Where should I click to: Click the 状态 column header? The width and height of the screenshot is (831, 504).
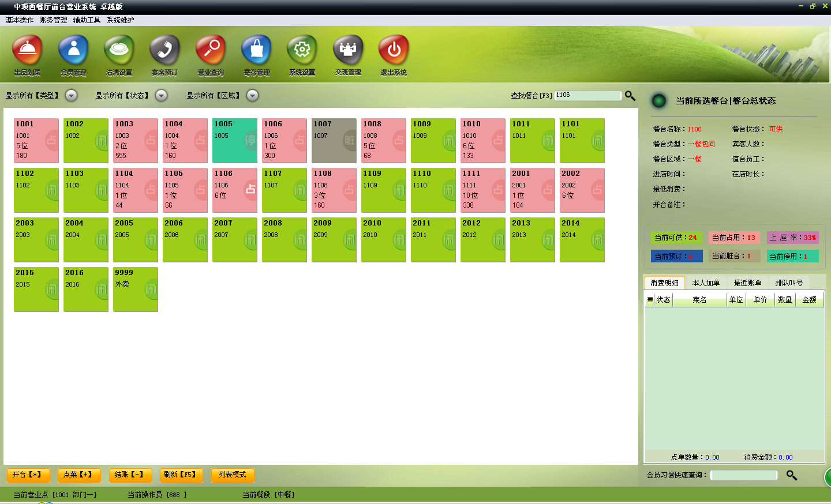click(664, 300)
